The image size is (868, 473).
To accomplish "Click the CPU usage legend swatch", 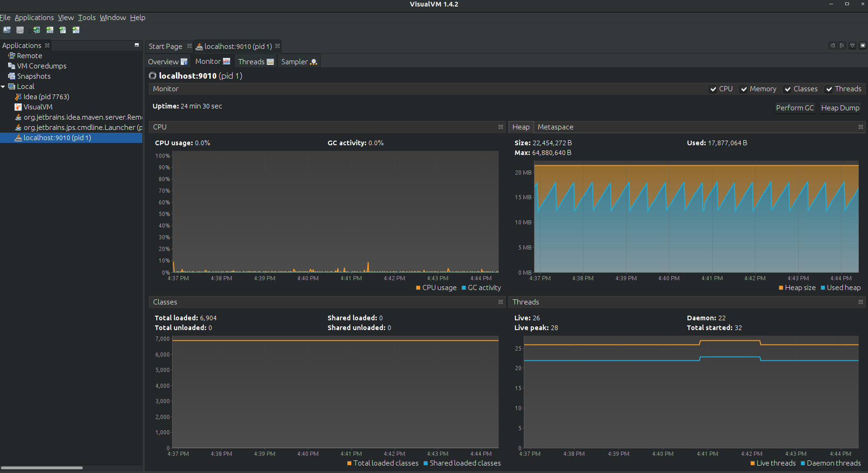I will (418, 288).
